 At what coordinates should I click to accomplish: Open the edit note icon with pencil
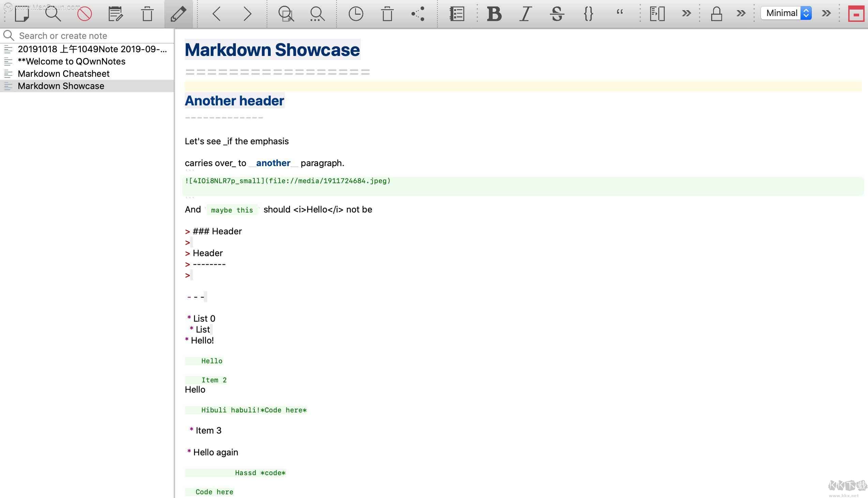(x=115, y=14)
